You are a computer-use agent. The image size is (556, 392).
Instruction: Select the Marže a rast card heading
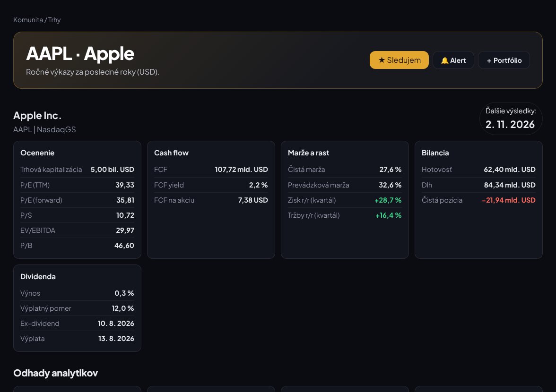pos(308,153)
